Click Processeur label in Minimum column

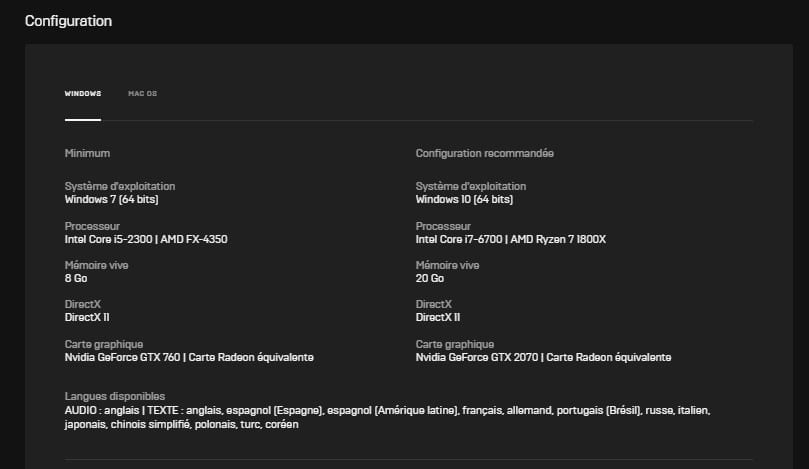pos(92,226)
